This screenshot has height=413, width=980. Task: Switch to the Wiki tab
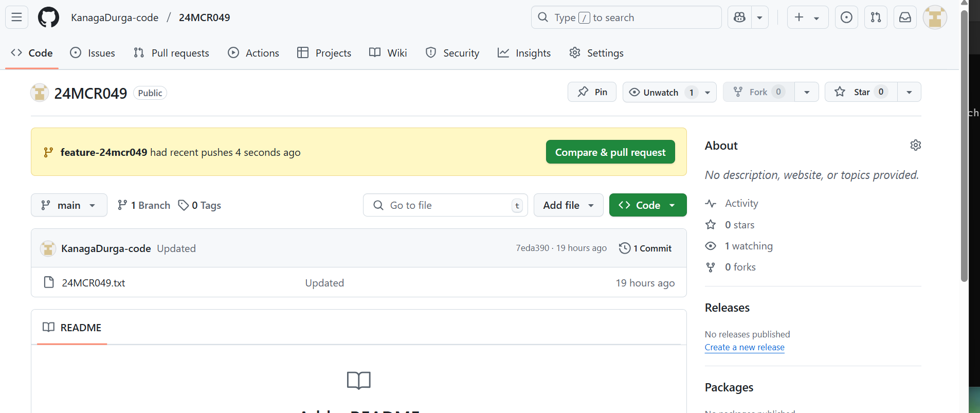(x=388, y=53)
